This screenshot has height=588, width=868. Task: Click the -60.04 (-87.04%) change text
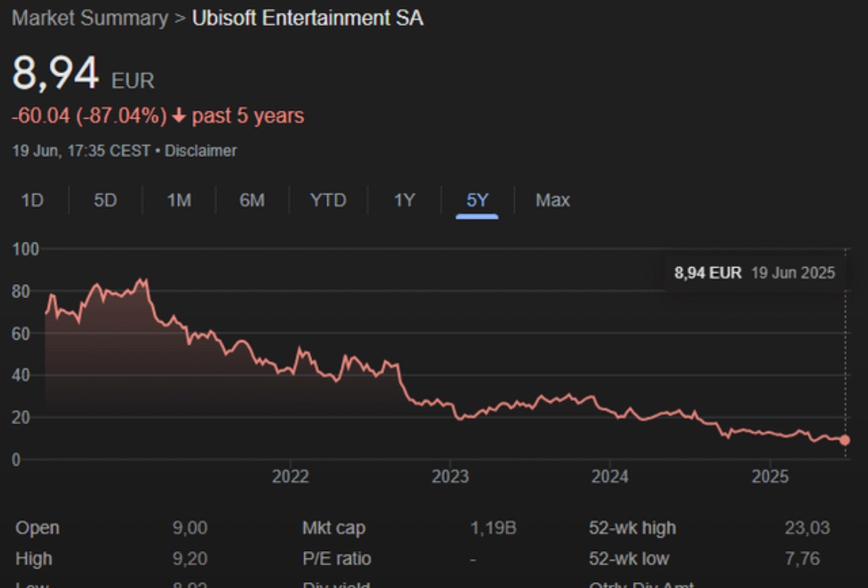coord(89,116)
